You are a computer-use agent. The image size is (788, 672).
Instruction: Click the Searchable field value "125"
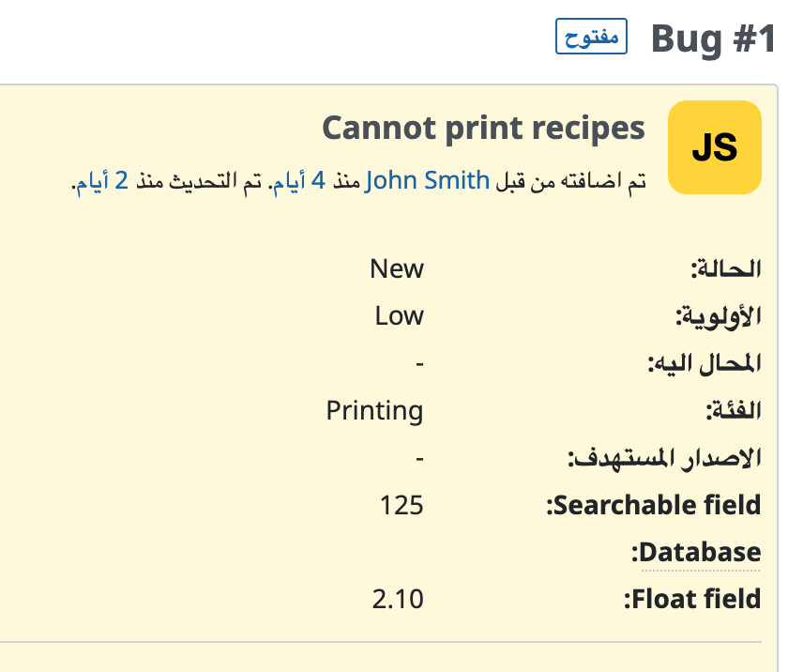[402, 506]
